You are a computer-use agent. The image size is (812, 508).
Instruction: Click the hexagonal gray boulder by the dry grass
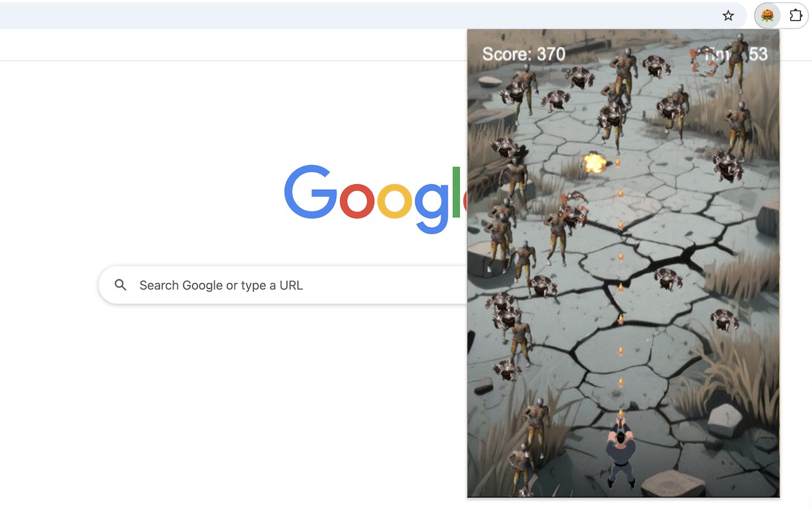(725, 420)
